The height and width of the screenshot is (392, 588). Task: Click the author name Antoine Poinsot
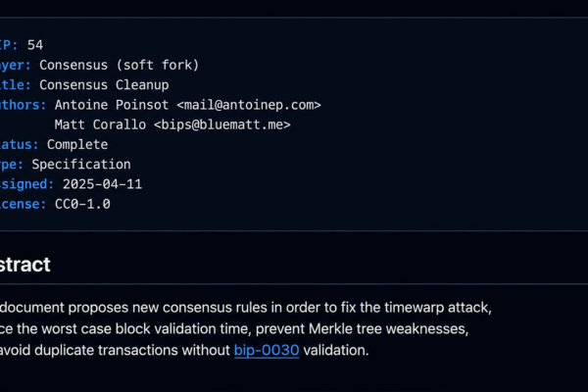click(x=112, y=105)
